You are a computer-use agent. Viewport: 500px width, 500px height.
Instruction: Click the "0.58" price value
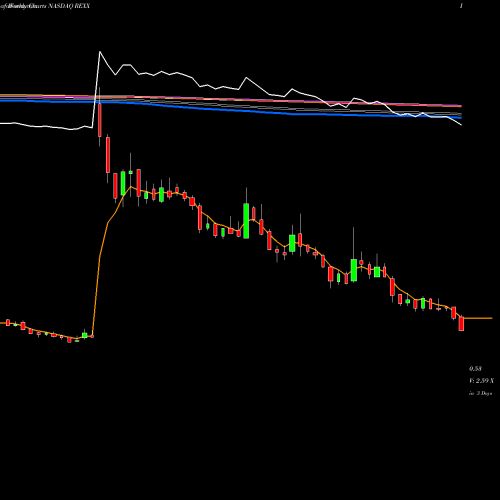475,369
